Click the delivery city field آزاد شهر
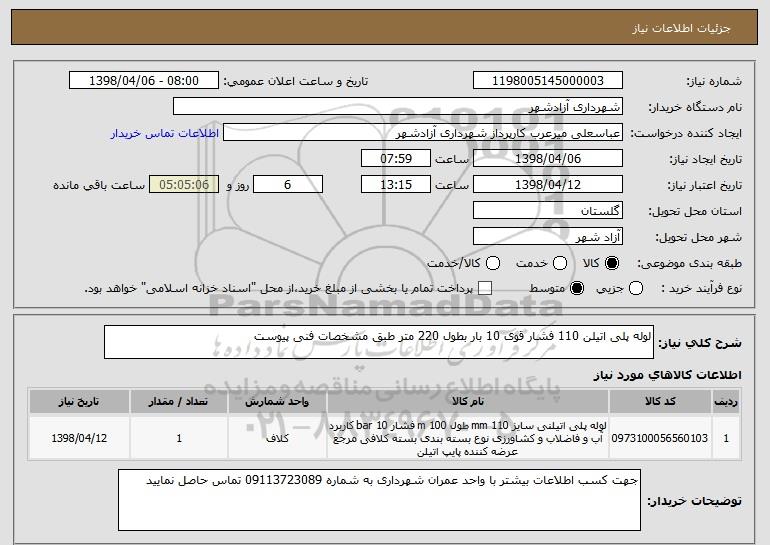The height and width of the screenshot is (545, 770). click(x=548, y=237)
